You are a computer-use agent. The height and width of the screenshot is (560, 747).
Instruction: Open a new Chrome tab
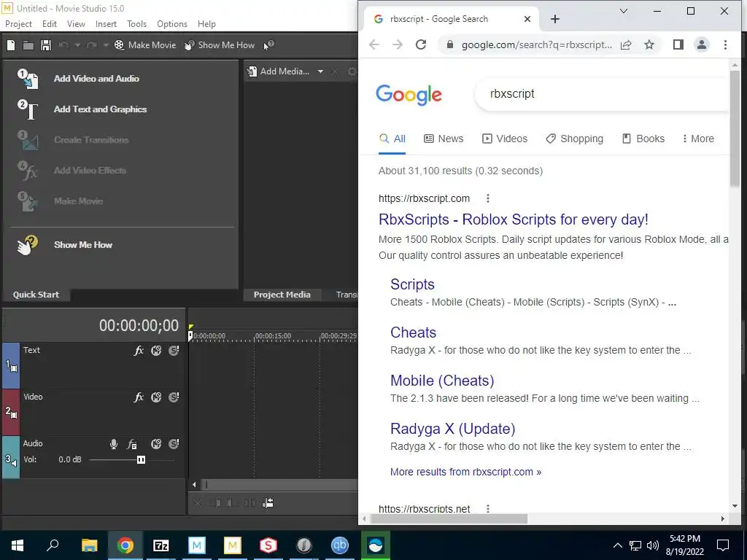[555, 19]
